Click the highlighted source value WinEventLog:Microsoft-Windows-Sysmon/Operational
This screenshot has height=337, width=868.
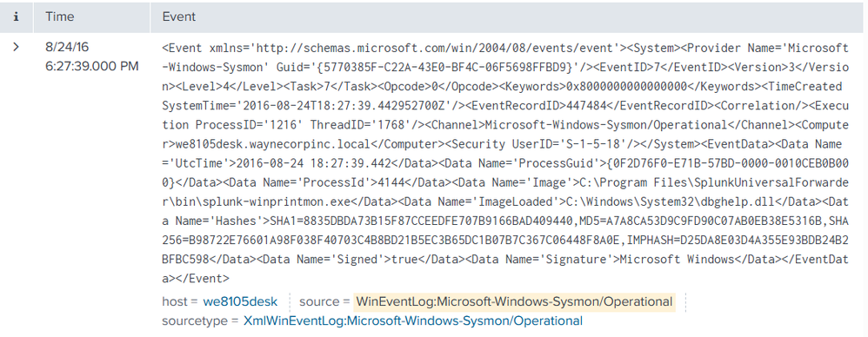(x=514, y=301)
